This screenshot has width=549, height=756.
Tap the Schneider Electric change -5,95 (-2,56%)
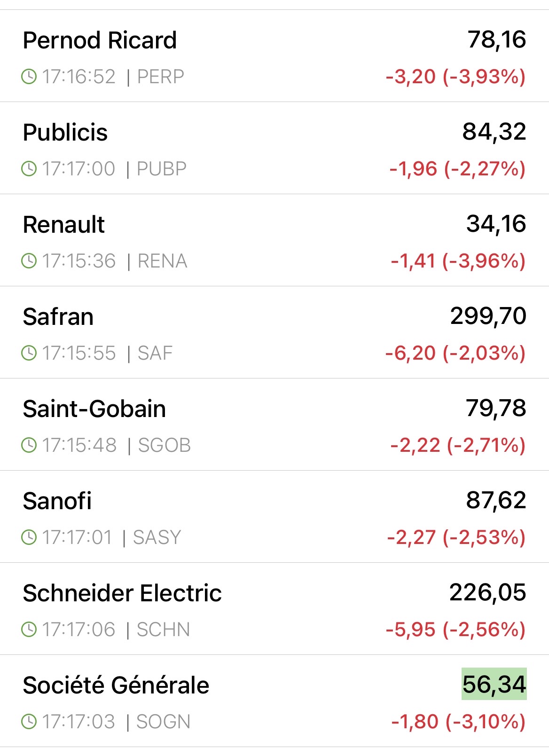coord(455,629)
